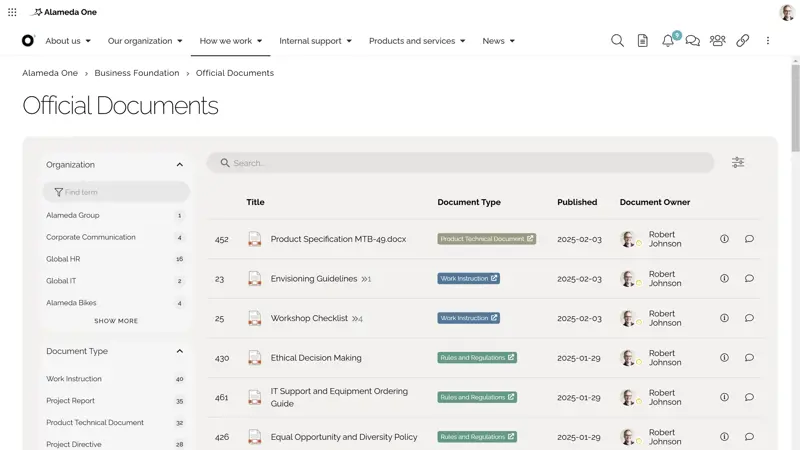Screen dimensions: 800x450
Task: Click file icon of Ethical Decision Making
Action: click(x=255, y=358)
